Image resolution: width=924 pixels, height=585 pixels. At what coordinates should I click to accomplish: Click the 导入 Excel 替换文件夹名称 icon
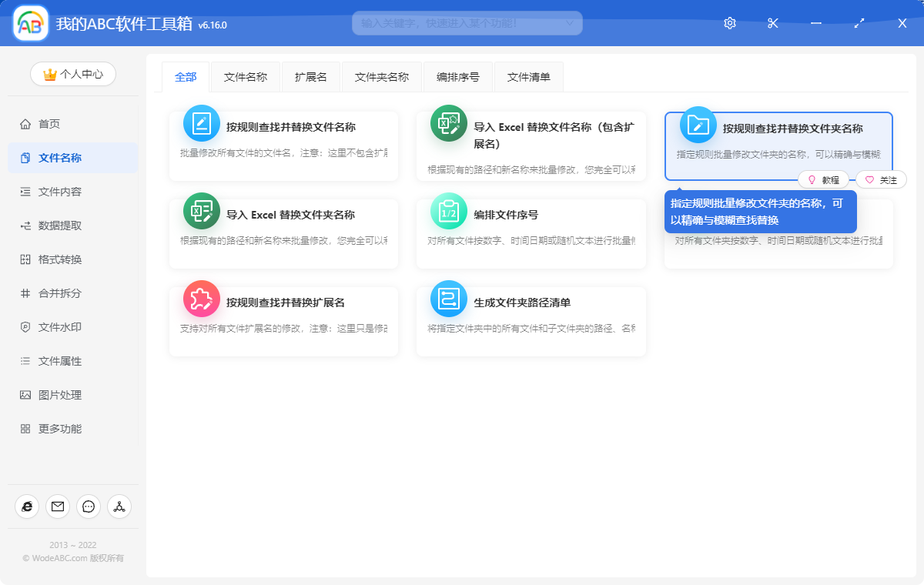point(201,209)
